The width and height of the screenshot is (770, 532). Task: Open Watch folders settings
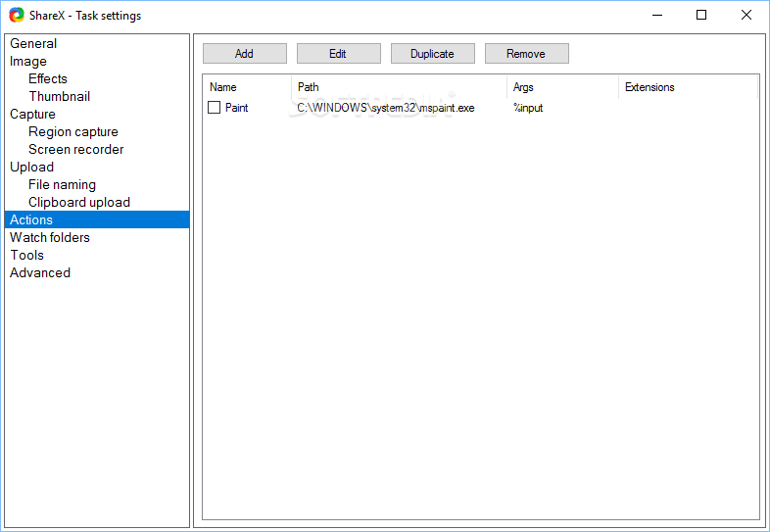[50, 238]
